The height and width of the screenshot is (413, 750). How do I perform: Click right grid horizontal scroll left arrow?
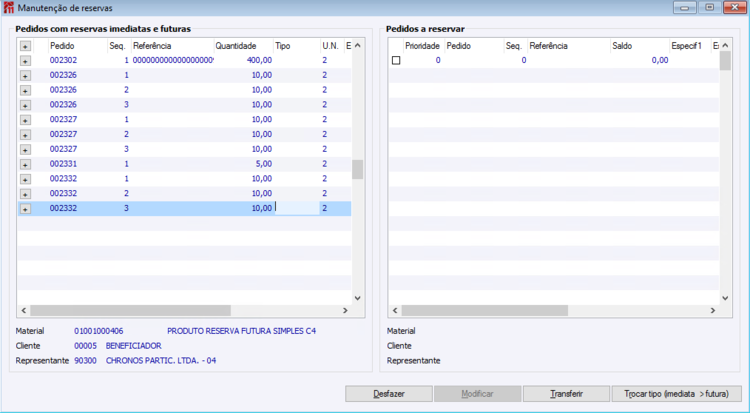click(x=395, y=311)
